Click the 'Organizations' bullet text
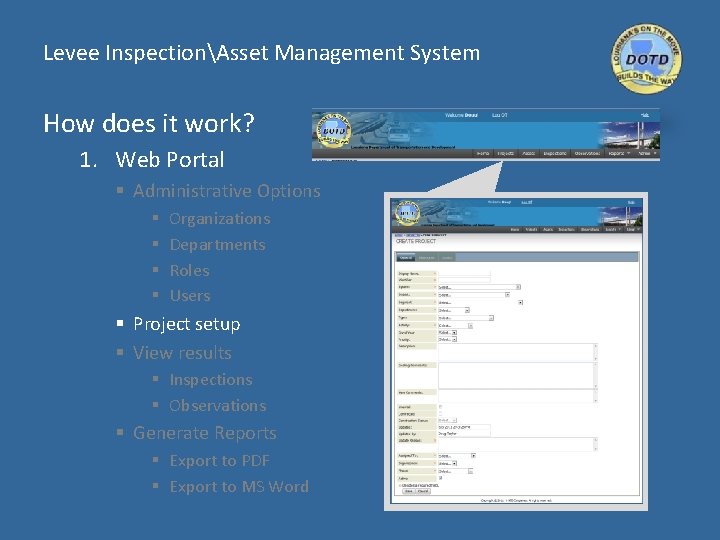The image size is (720, 540). (220, 219)
